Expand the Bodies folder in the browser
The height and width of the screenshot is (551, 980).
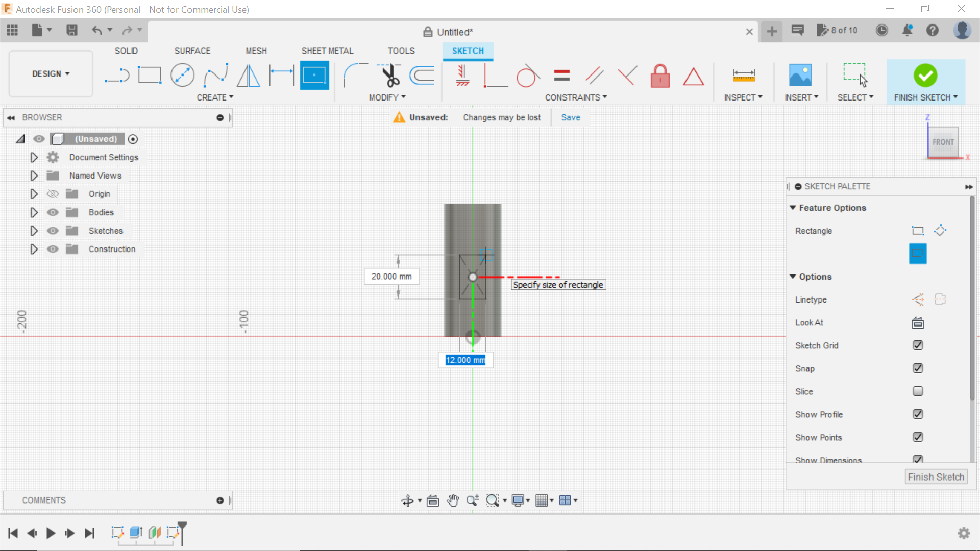tap(34, 212)
